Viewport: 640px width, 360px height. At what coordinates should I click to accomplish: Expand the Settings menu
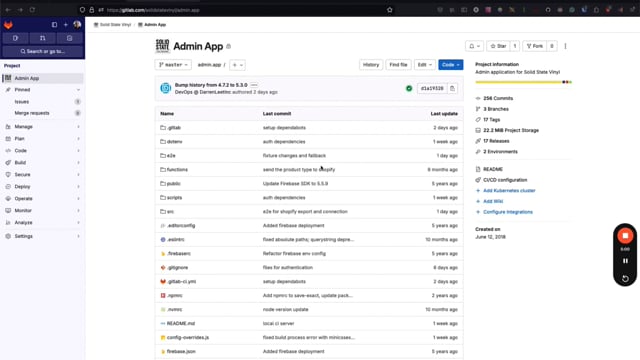pyautogui.click(x=42, y=236)
